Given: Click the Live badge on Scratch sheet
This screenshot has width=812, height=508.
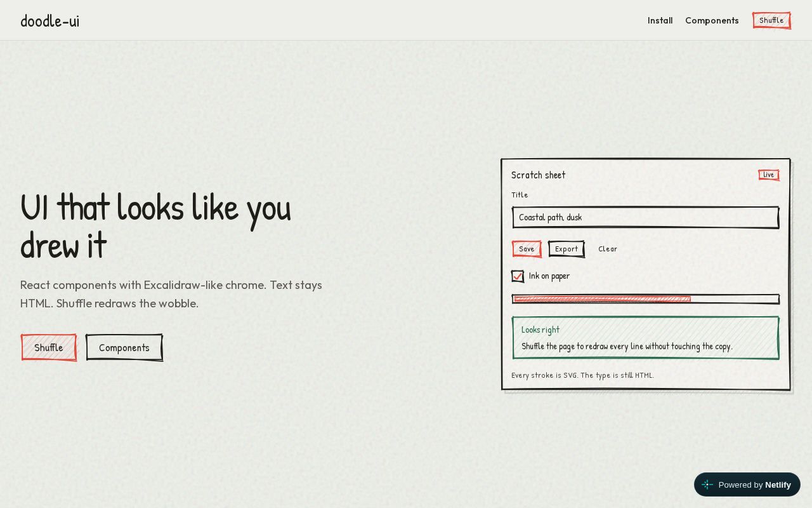Looking at the screenshot, I should point(768,175).
